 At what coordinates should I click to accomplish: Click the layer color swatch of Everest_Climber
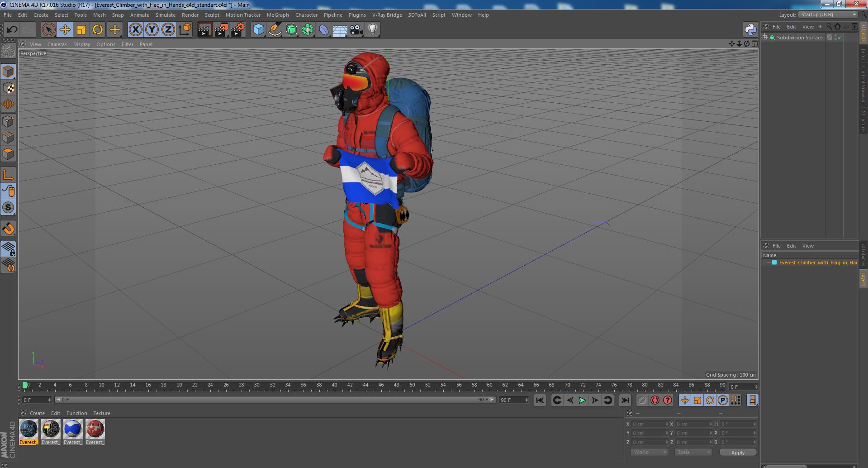point(774,263)
